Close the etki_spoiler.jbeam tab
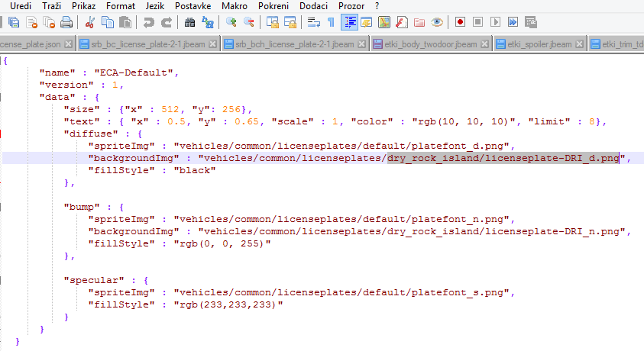The height and width of the screenshot is (351, 644). coord(580,44)
